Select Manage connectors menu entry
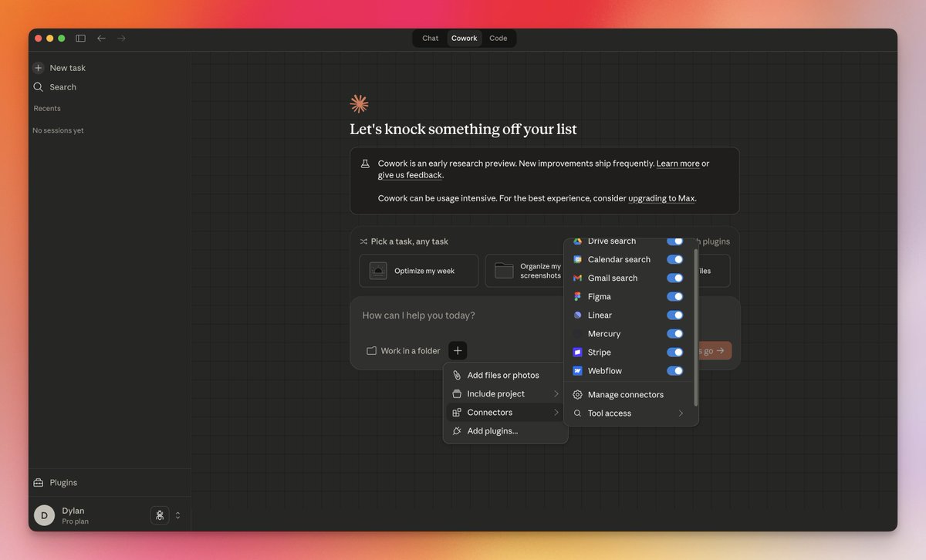 pos(630,395)
